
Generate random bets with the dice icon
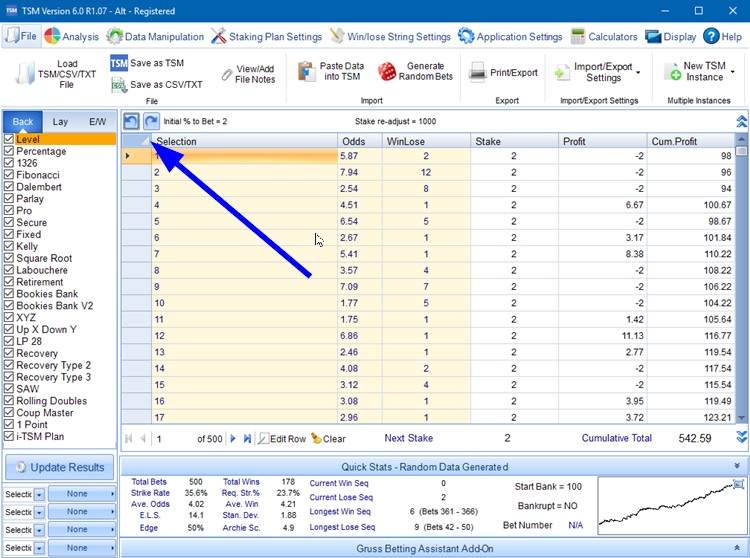(387, 72)
